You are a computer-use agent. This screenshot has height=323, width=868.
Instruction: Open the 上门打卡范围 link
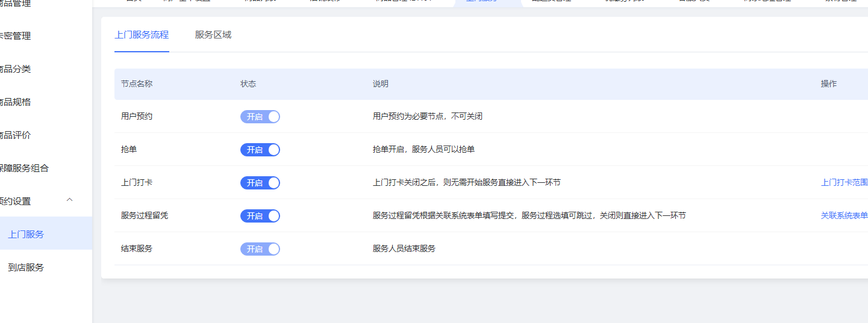(844, 182)
